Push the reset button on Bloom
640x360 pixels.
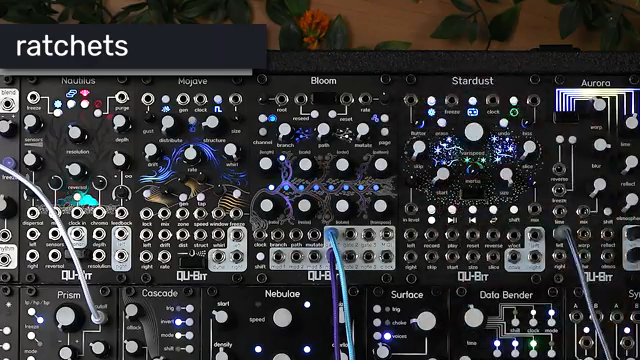tap(333, 114)
